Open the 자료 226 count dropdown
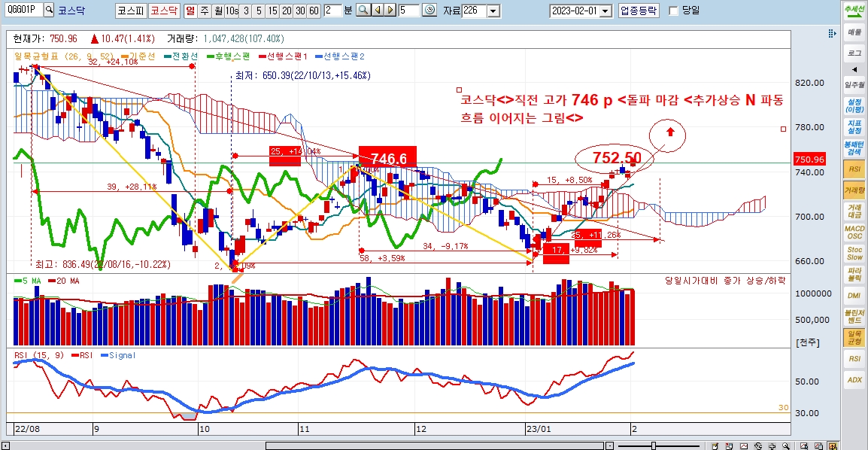Screen dimensions: 868x450 pos(493,11)
